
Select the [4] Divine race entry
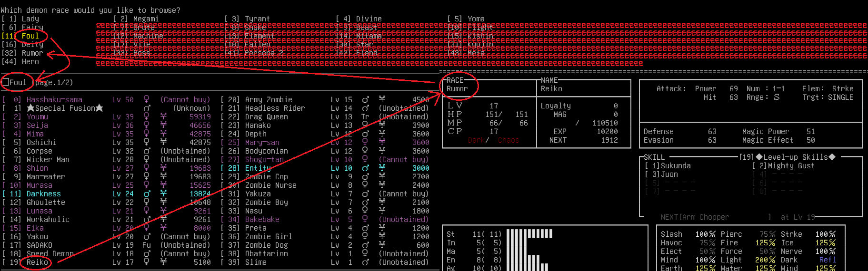(x=359, y=19)
